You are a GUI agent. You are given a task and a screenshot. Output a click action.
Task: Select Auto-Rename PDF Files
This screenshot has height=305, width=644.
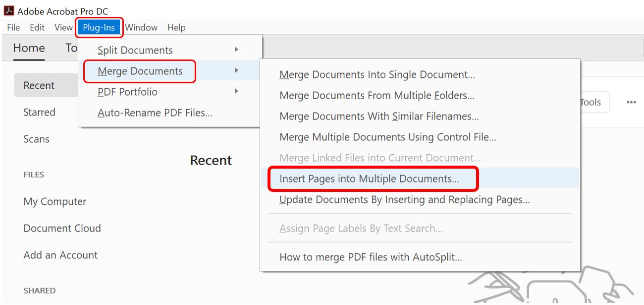pyautogui.click(x=156, y=113)
